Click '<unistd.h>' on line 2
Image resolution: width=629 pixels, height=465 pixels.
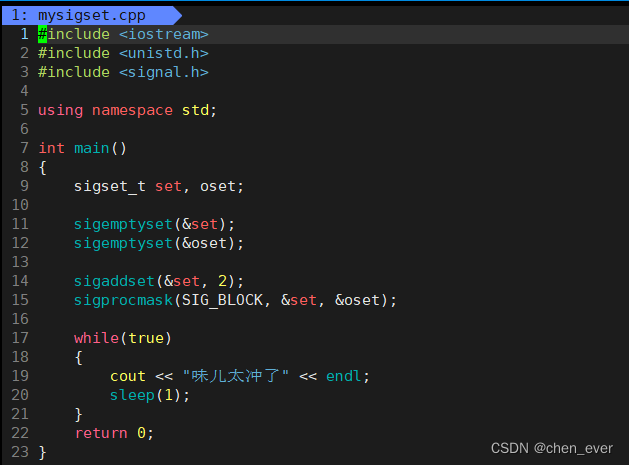[164, 53]
